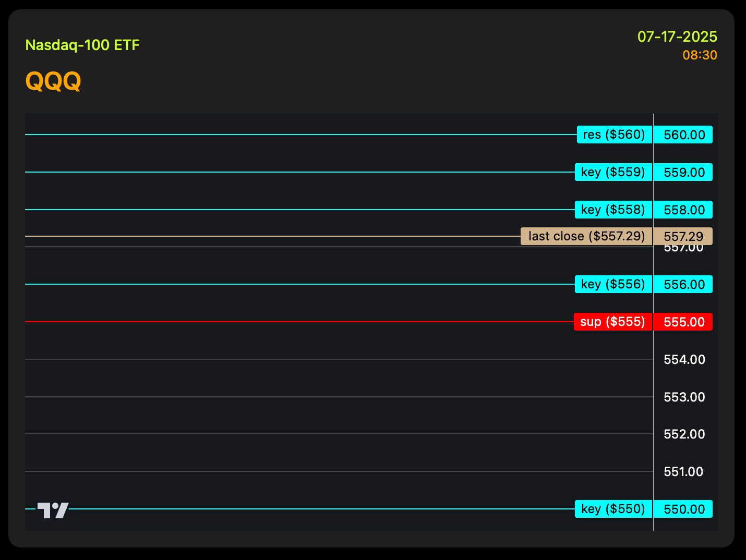Click the 07-17-2025 date text
The image size is (746, 560).
point(677,37)
